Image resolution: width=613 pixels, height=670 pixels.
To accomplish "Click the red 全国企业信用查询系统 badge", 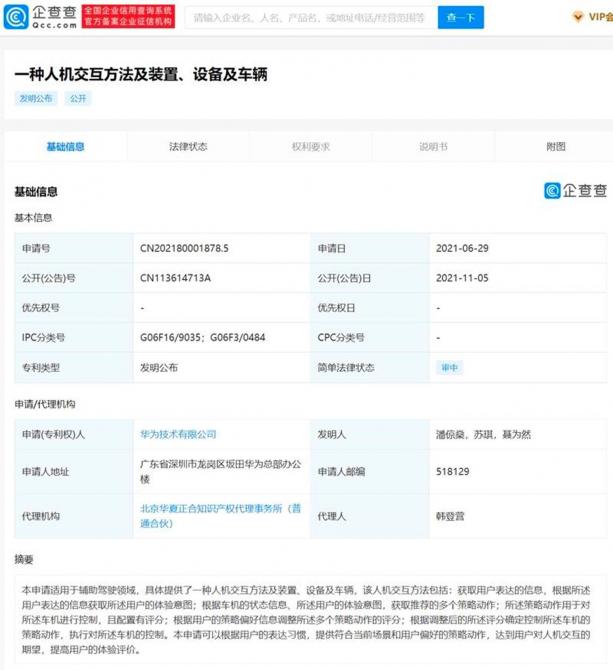I will pyautogui.click(x=127, y=17).
